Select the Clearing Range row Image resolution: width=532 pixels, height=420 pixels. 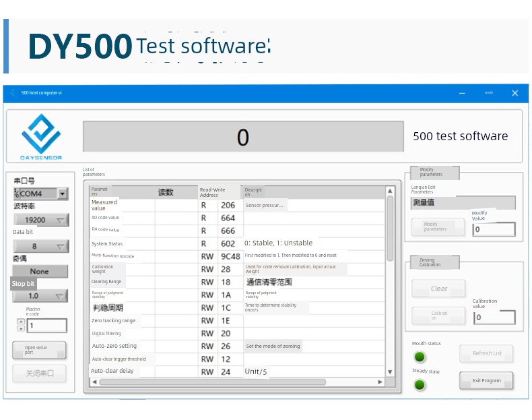click(237, 282)
